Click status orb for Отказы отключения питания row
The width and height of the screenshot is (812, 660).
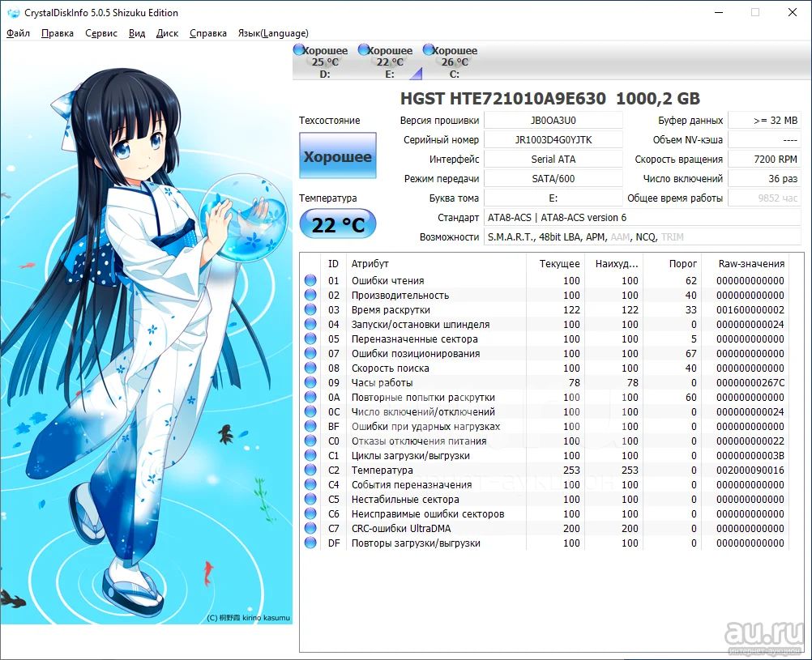tap(310, 441)
